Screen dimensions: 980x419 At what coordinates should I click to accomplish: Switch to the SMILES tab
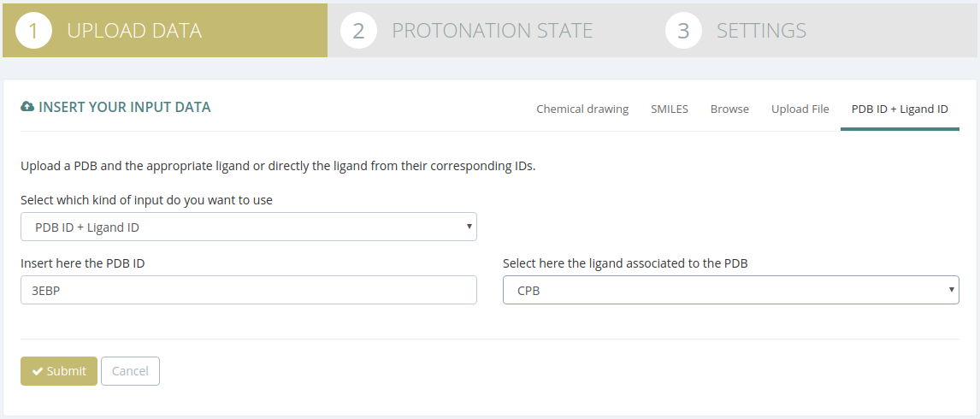[670, 109]
